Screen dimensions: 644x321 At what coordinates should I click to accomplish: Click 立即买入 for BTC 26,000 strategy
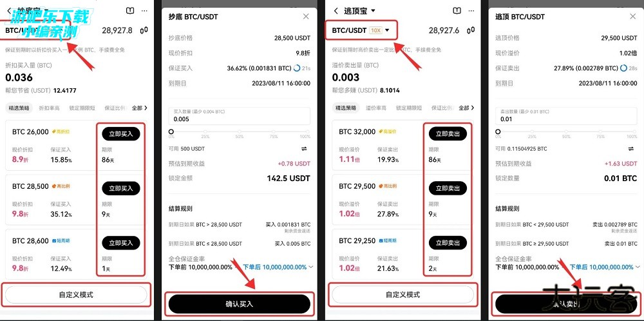pyautogui.click(x=121, y=134)
